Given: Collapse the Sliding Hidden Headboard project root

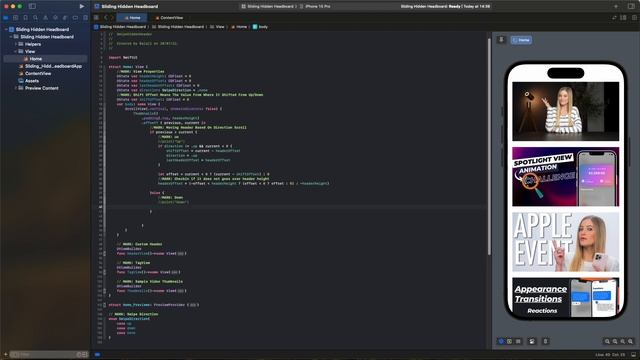Looking at the screenshot, I should [6, 29].
